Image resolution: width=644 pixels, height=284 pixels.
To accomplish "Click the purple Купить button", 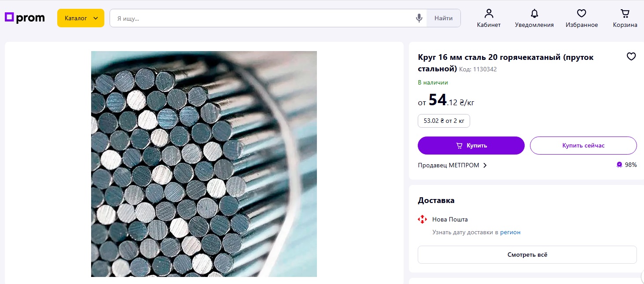I will [471, 145].
